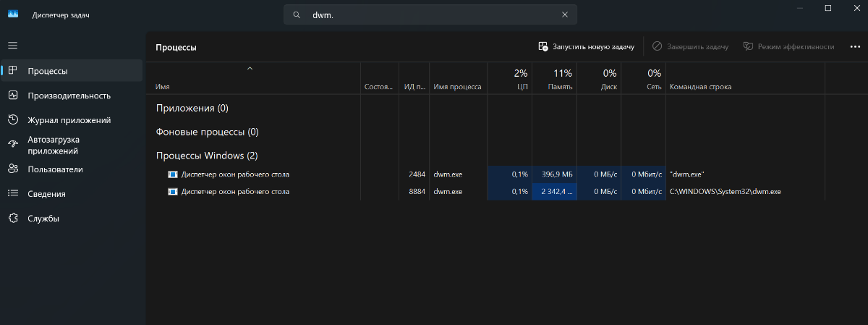Click Запустить новую задачу button

[x=587, y=46]
